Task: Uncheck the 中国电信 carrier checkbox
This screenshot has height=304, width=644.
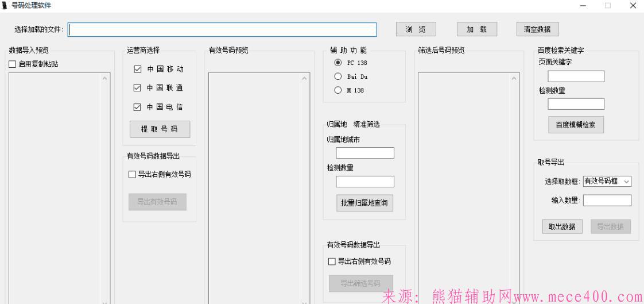Action: click(x=137, y=107)
